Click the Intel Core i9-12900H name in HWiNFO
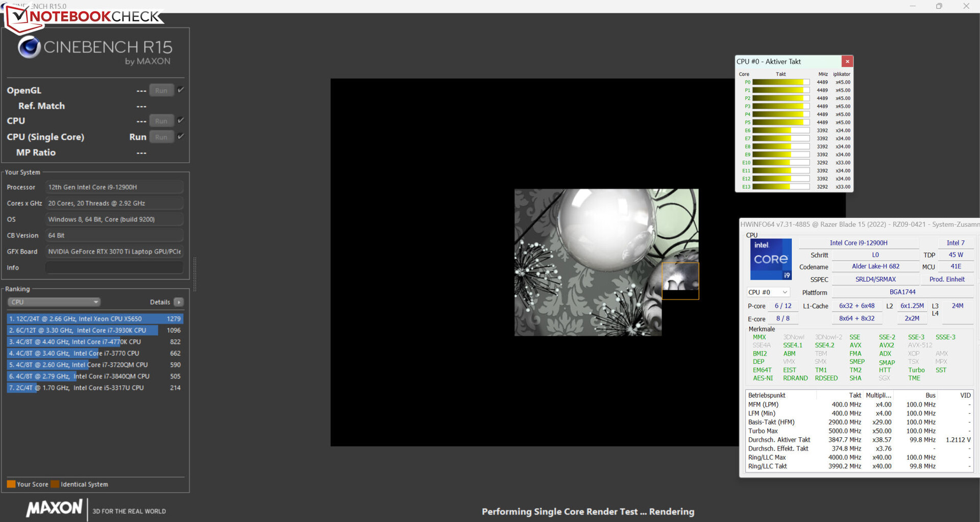980x522 pixels. click(x=859, y=243)
